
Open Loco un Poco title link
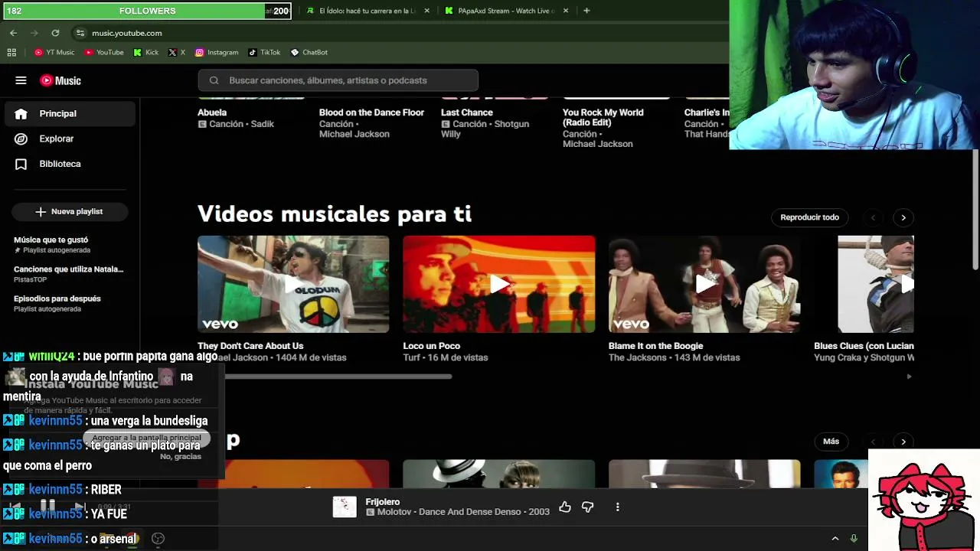click(x=432, y=346)
